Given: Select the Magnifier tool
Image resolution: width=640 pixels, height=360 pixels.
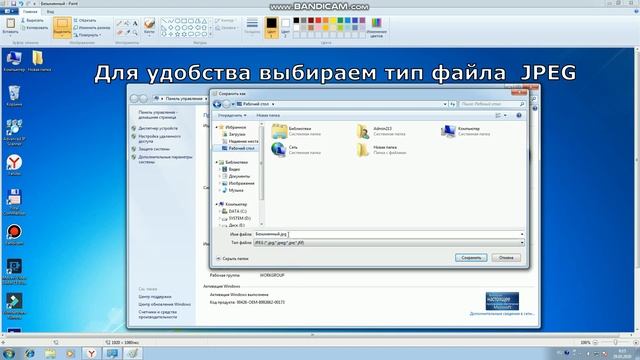Looking at the screenshot, I should 135,32.
